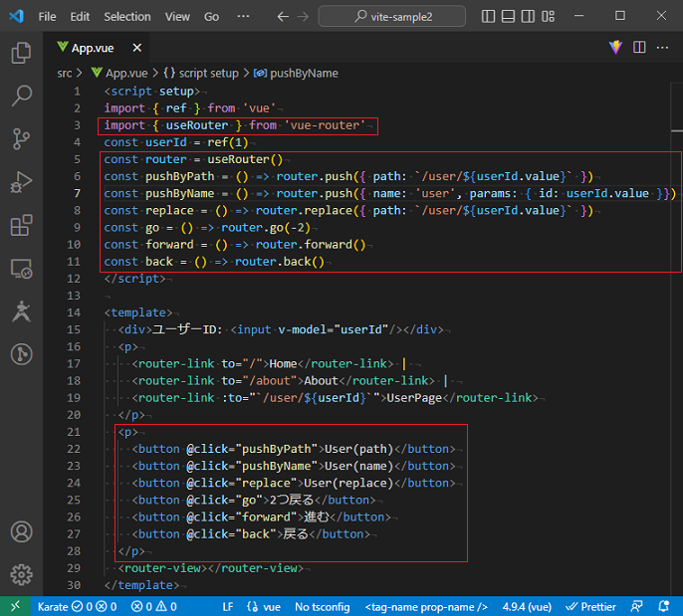Click router.go(-2) on line 9
Image resolution: width=683 pixels, height=616 pixels.
tap(266, 228)
